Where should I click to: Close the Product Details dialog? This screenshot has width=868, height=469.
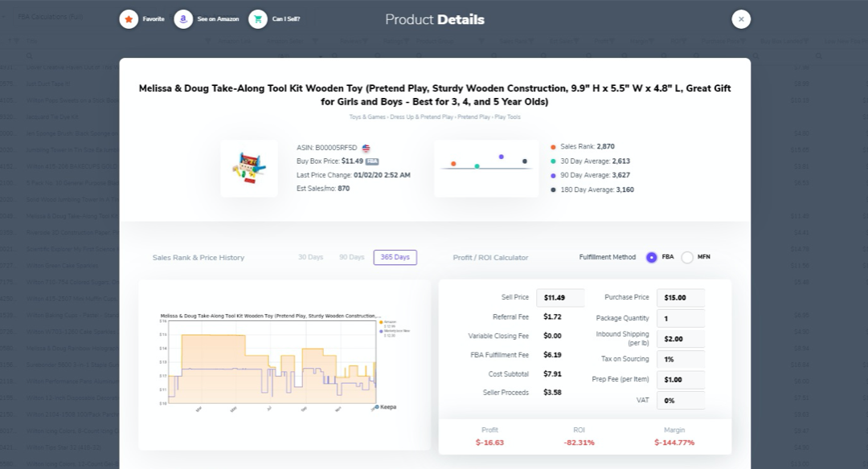click(x=741, y=19)
